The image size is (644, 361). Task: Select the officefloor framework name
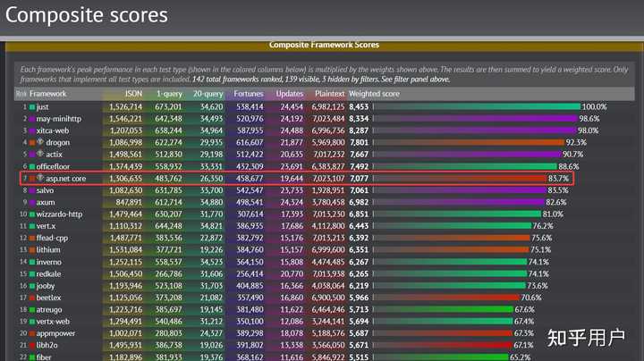tap(53, 166)
